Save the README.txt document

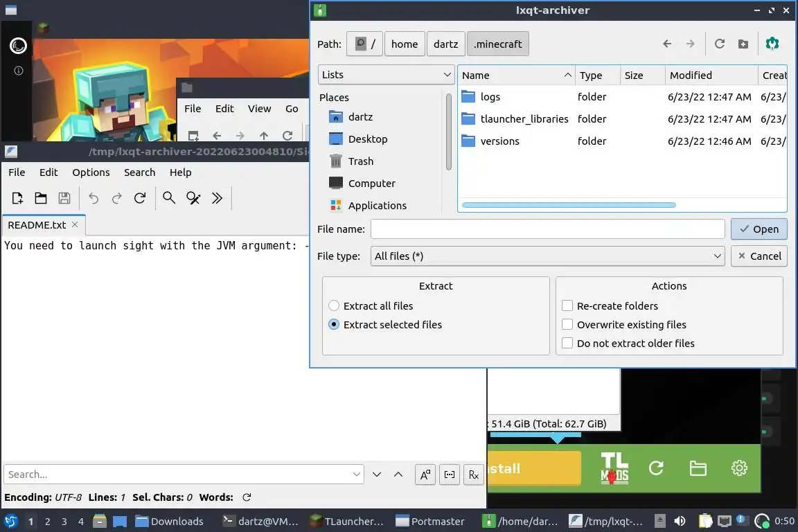[64, 198]
